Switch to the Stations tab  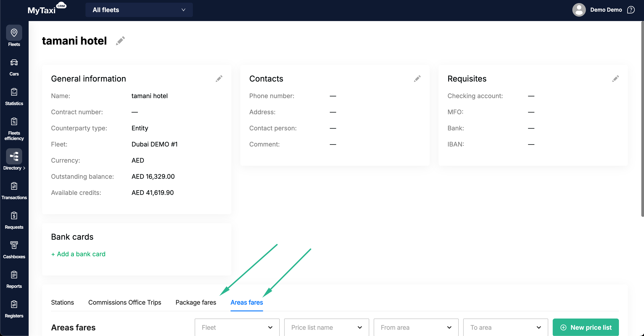point(62,302)
